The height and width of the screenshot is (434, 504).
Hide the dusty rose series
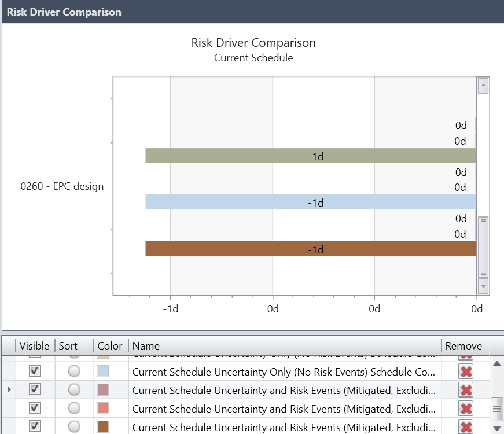coord(35,389)
